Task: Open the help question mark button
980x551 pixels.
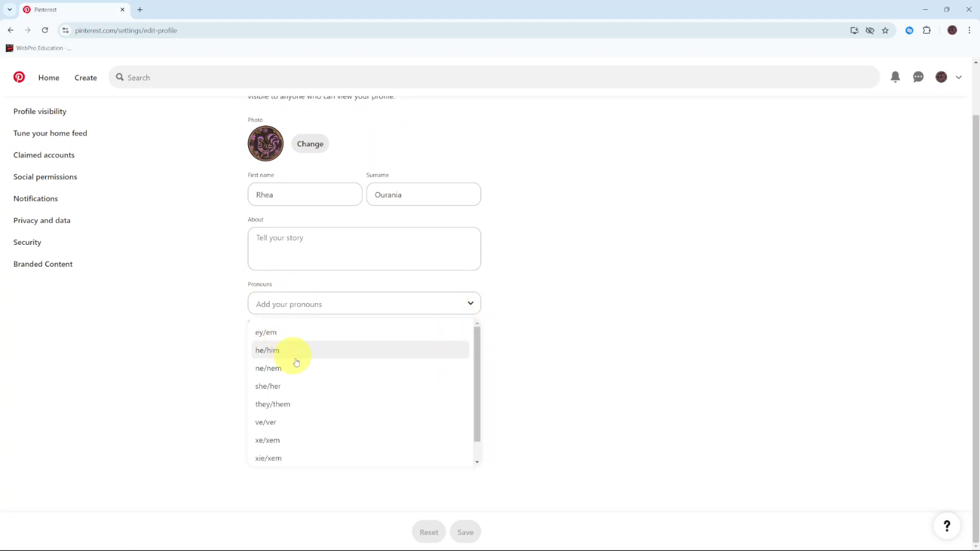Action: tap(947, 525)
